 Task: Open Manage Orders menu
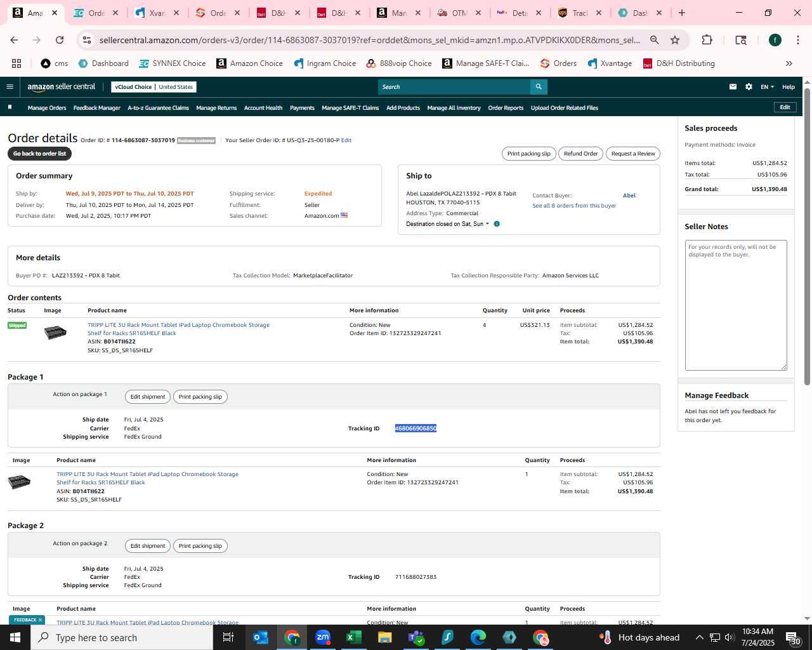[47, 108]
